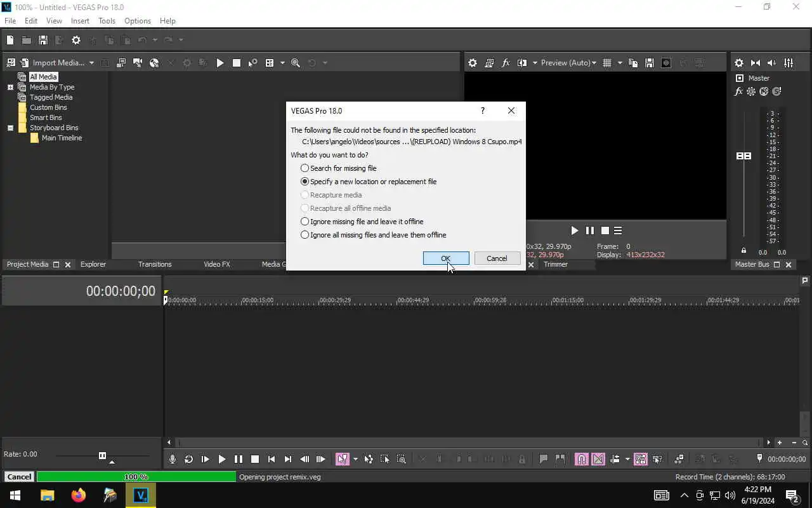Click the dialog help question mark

483,110
